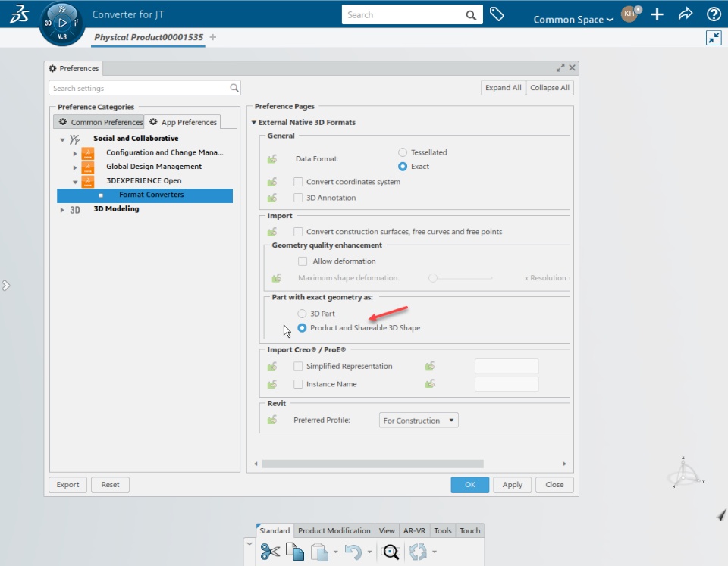Click the Paste clipboard icon

319,552
